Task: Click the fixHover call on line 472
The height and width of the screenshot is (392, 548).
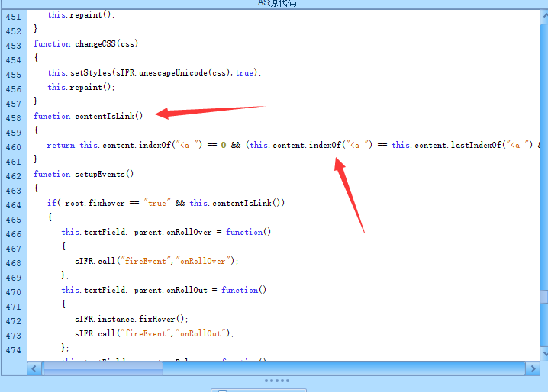Action: (x=157, y=319)
